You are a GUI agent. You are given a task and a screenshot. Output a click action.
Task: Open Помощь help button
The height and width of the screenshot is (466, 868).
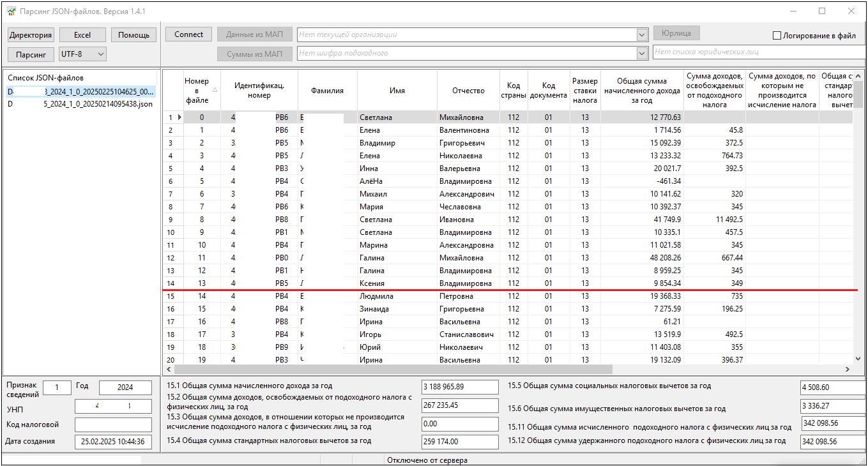tap(133, 35)
